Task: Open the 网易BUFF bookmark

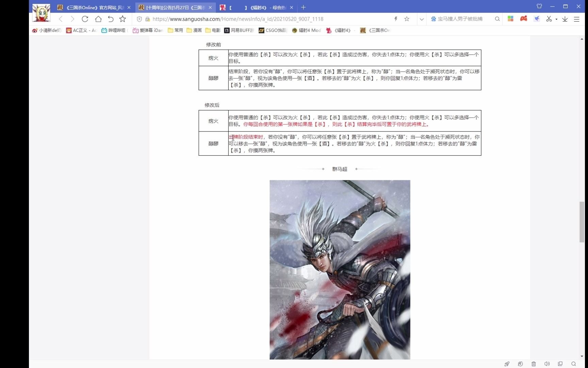Action: (x=239, y=30)
